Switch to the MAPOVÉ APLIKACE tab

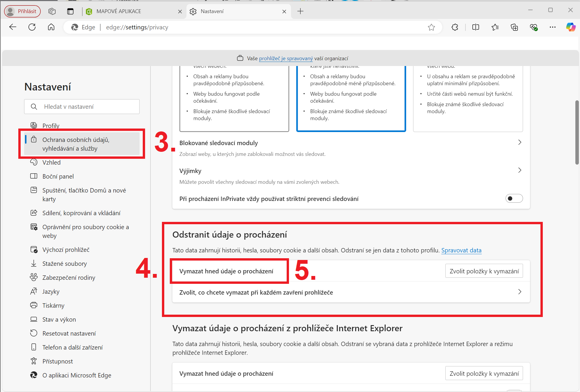[x=119, y=11]
